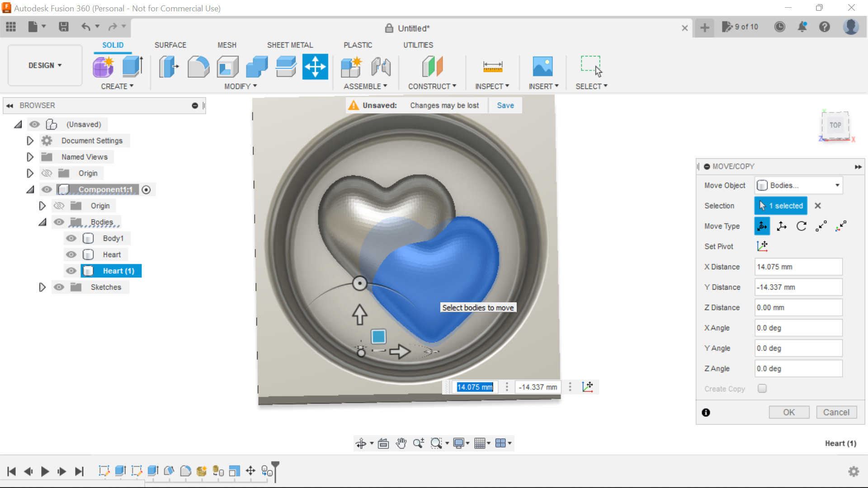Open the Measure tool under Inspect
Screen dimensions: 868x488
[492, 66]
